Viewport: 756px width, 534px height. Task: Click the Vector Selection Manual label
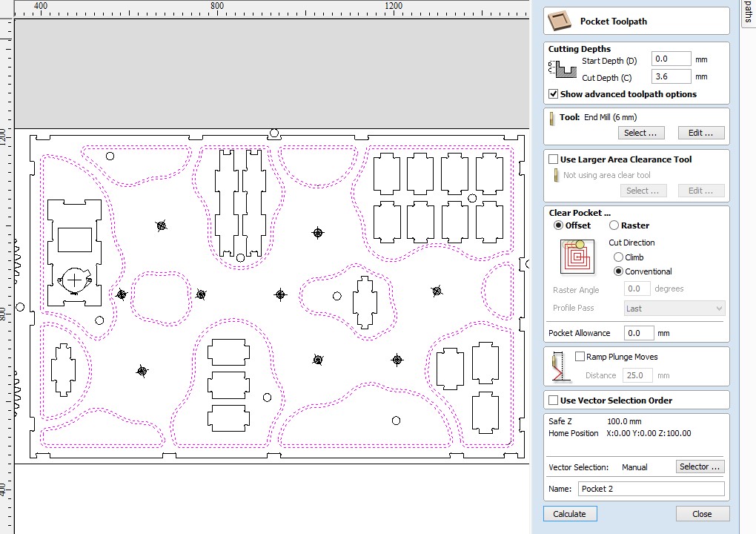point(634,467)
